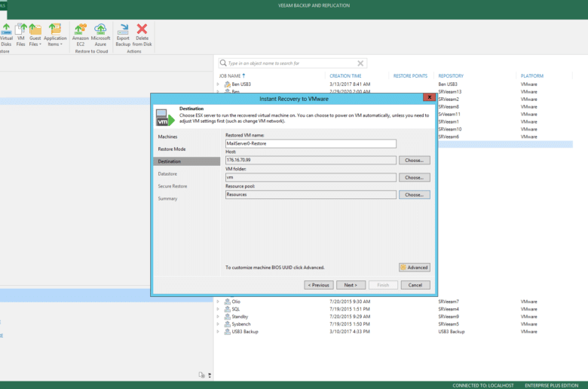The width and height of the screenshot is (588, 389).
Task: Expand the Standby job row
Action: point(218,317)
